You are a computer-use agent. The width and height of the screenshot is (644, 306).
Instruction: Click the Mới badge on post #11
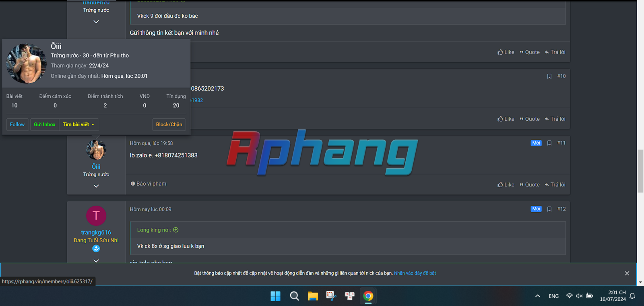[x=536, y=143]
